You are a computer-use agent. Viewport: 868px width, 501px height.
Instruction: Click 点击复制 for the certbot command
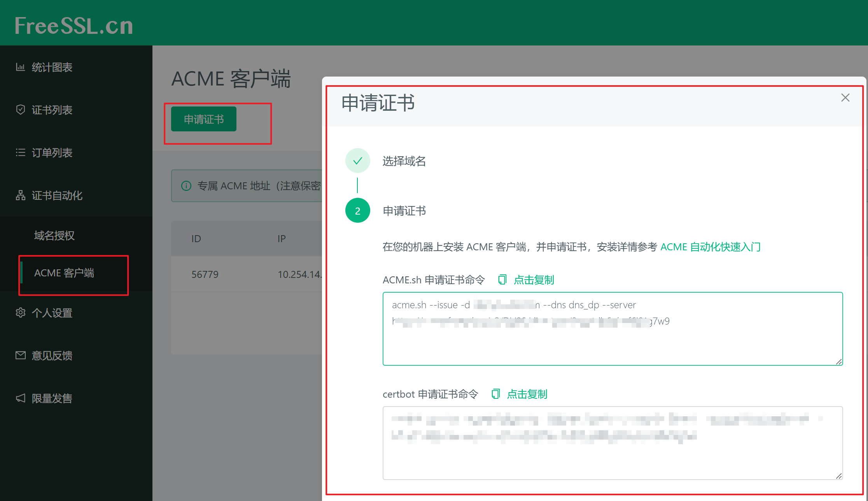(x=527, y=394)
